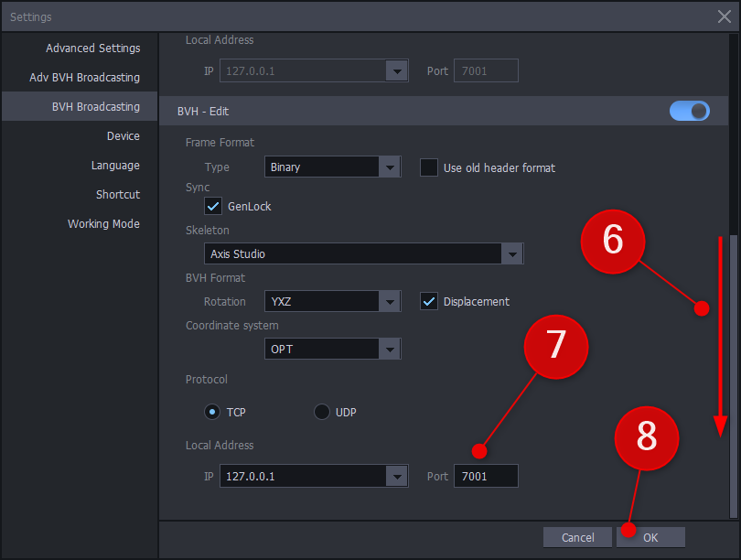Click the BVH - Edit Port field 7001

coord(487,476)
